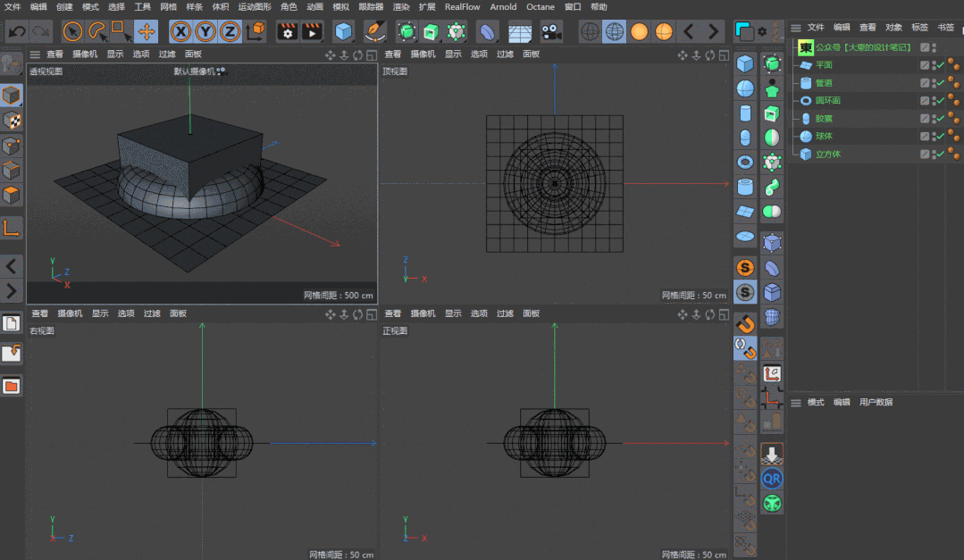This screenshot has height=560, width=964.
Task: Click the Pen spline tool icon
Action: point(375,32)
